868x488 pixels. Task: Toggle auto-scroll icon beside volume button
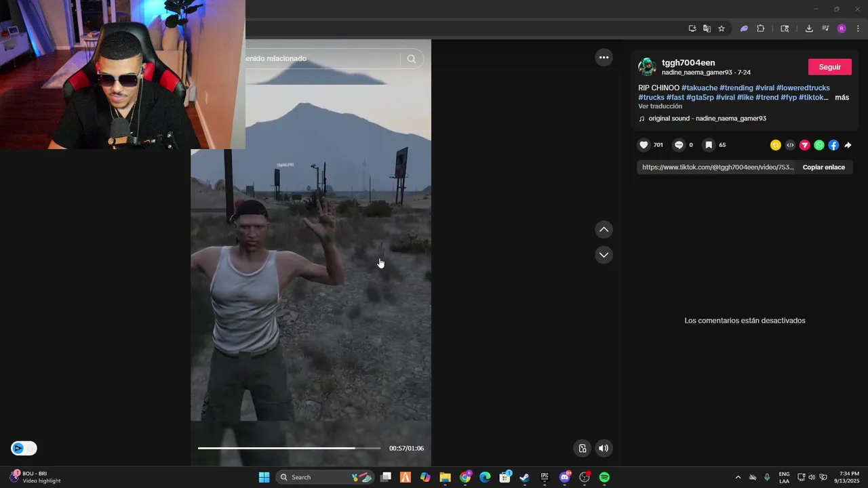point(582,448)
